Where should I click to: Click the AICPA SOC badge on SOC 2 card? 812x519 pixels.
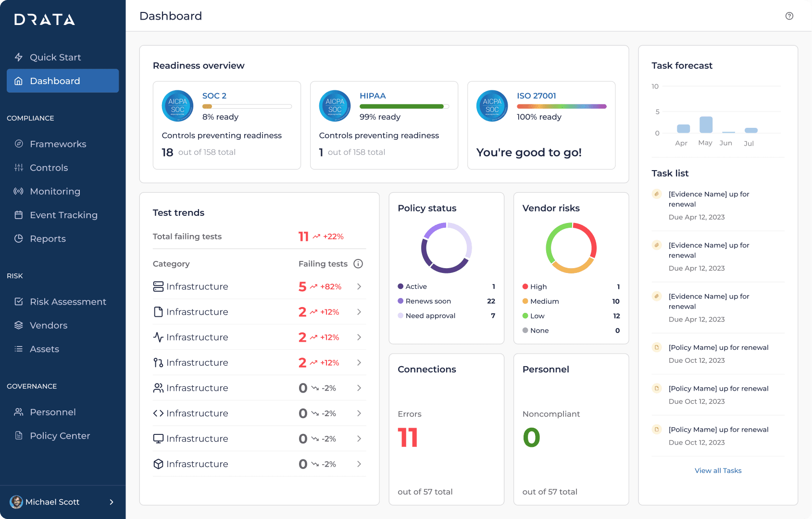tap(177, 106)
